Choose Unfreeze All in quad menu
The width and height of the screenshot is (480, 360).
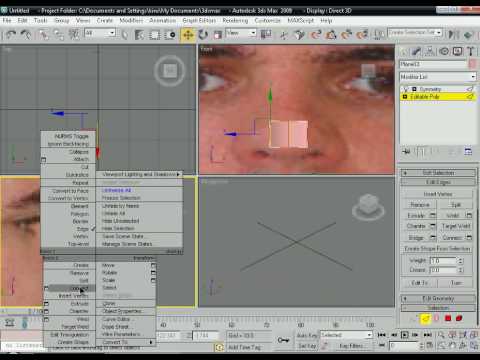(x=116, y=190)
